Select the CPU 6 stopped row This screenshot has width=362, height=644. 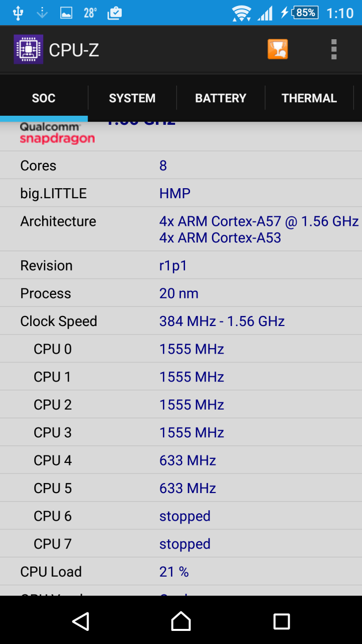click(x=181, y=516)
